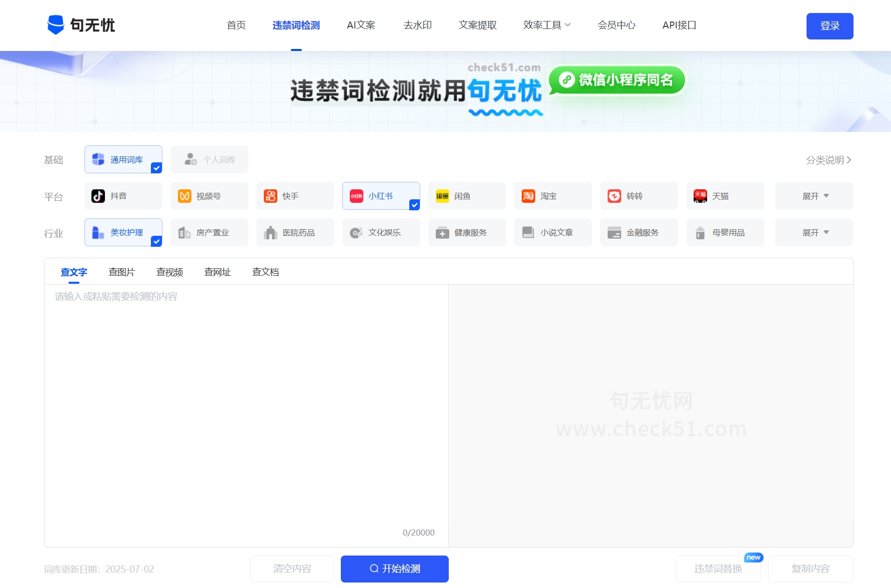Select the 个人词库 option
This screenshot has height=588, width=891.
[x=209, y=159]
